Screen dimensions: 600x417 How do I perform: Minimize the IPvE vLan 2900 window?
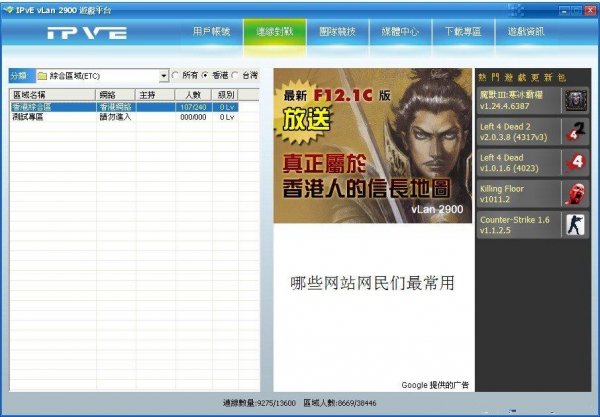[564, 11]
